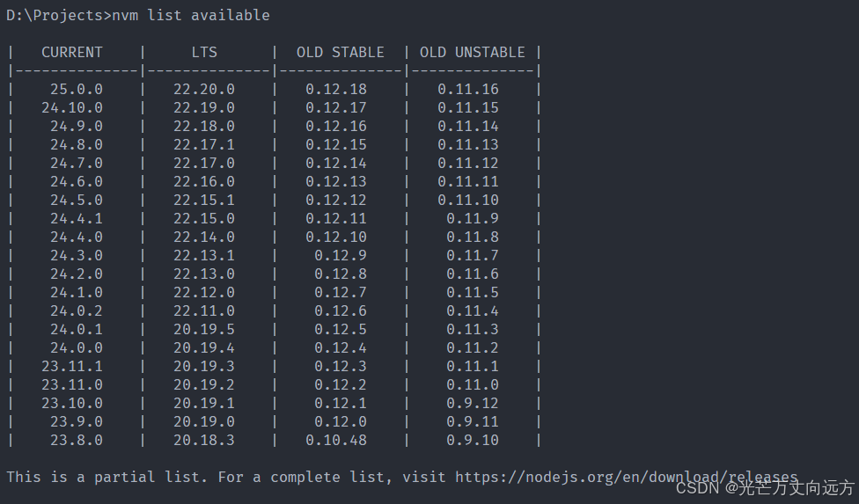Select version 24.5.0 cell
Screen dimensions: 859x504
click(77, 201)
